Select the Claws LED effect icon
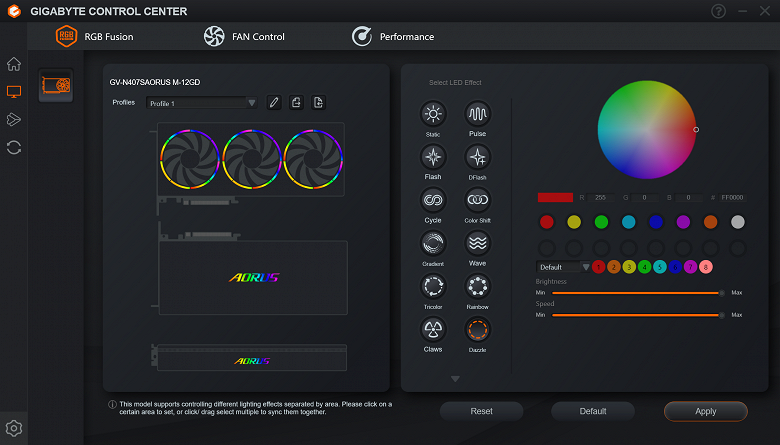 [x=433, y=329]
